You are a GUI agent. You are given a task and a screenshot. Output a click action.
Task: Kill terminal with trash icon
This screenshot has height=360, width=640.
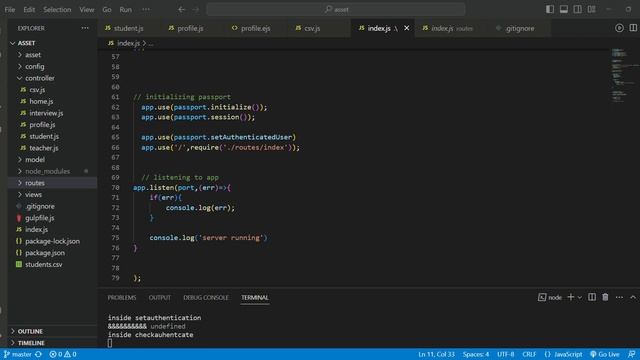coord(605,297)
